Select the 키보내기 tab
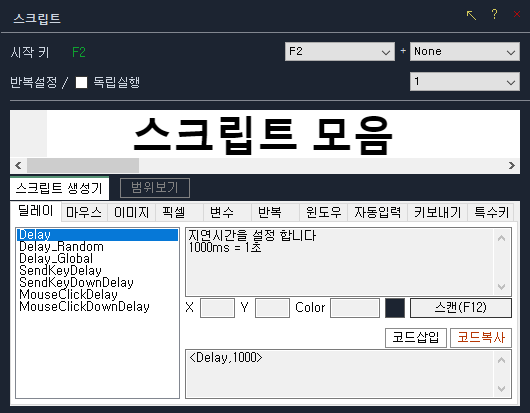This screenshot has height=413, width=530. [x=437, y=212]
